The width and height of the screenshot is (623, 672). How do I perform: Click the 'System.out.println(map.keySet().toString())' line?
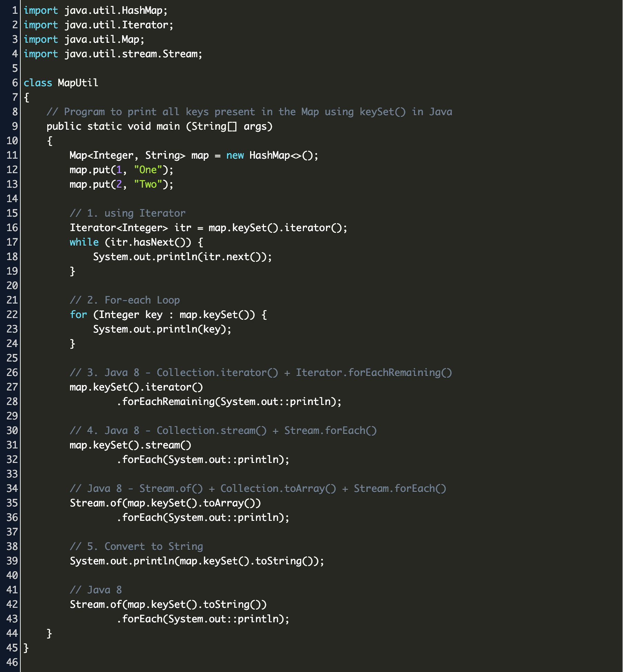[197, 561]
